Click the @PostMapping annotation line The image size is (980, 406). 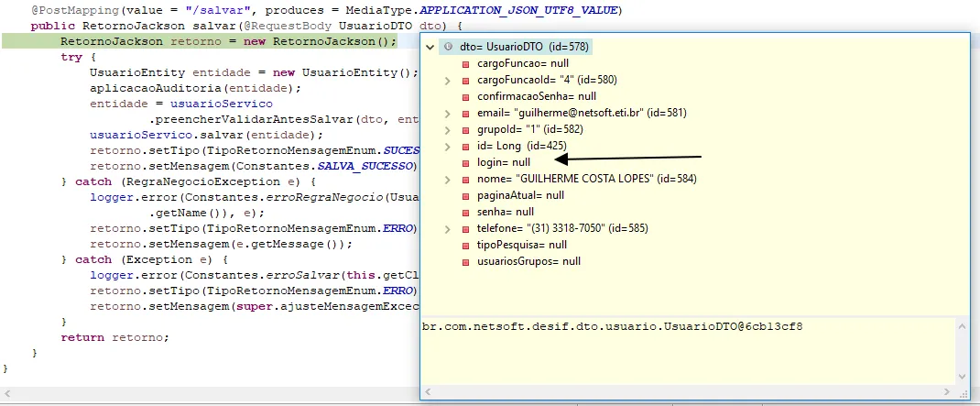327,11
